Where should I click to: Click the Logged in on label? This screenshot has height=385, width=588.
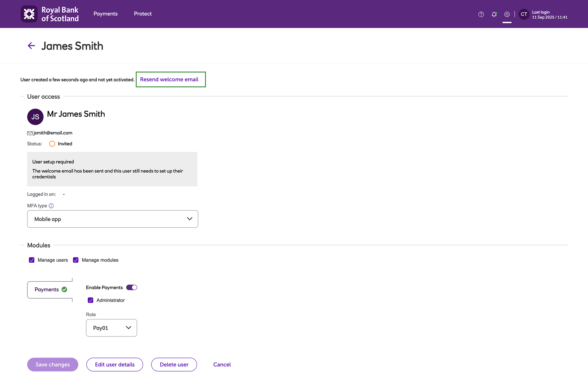[41, 194]
